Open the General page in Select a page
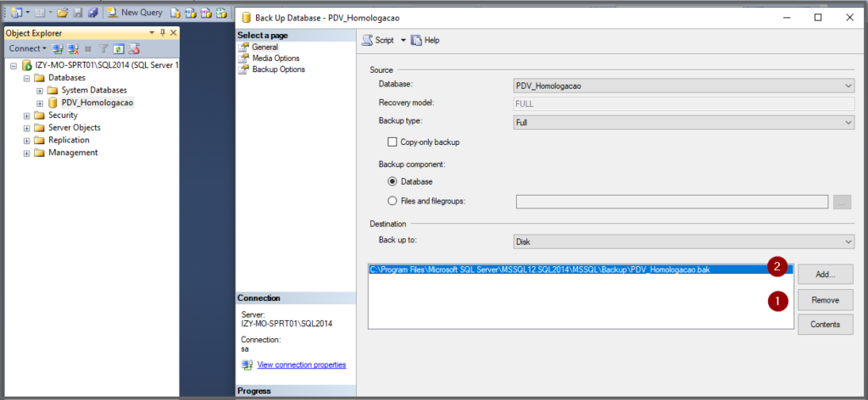Screen dimensions: 868x400 tap(264, 47)
